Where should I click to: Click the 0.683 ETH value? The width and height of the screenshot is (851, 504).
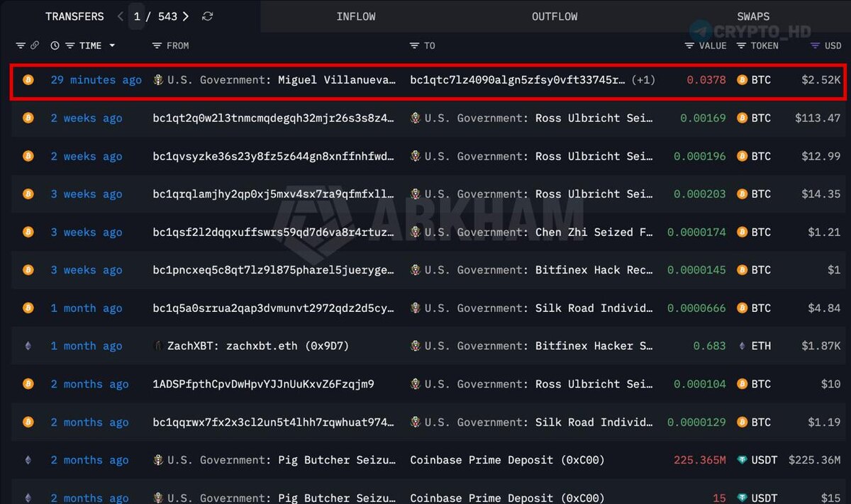709,346
